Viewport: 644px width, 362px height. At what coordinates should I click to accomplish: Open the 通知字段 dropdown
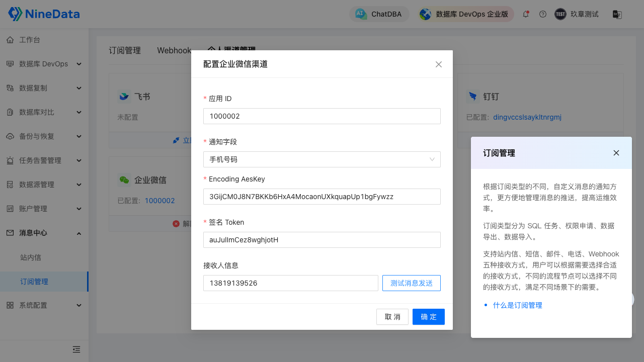321,159
